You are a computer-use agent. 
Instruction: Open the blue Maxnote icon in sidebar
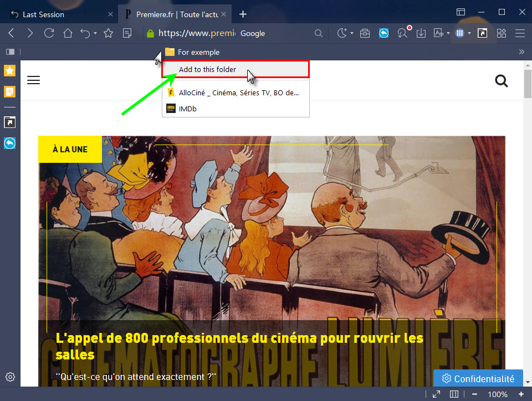[9, 143]
